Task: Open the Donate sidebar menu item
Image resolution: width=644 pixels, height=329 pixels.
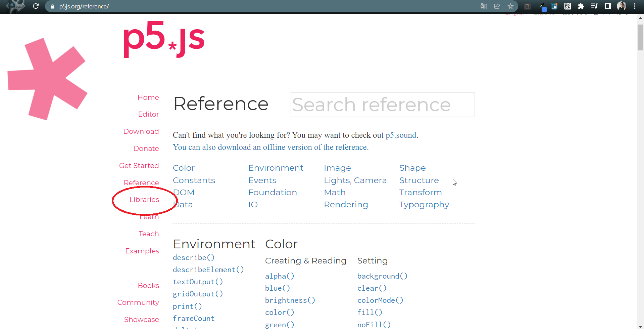Action: [x=146, y=149]
